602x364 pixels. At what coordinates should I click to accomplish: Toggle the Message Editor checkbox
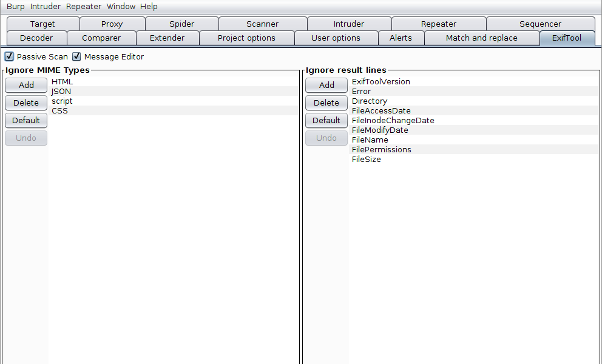(77, 57)
